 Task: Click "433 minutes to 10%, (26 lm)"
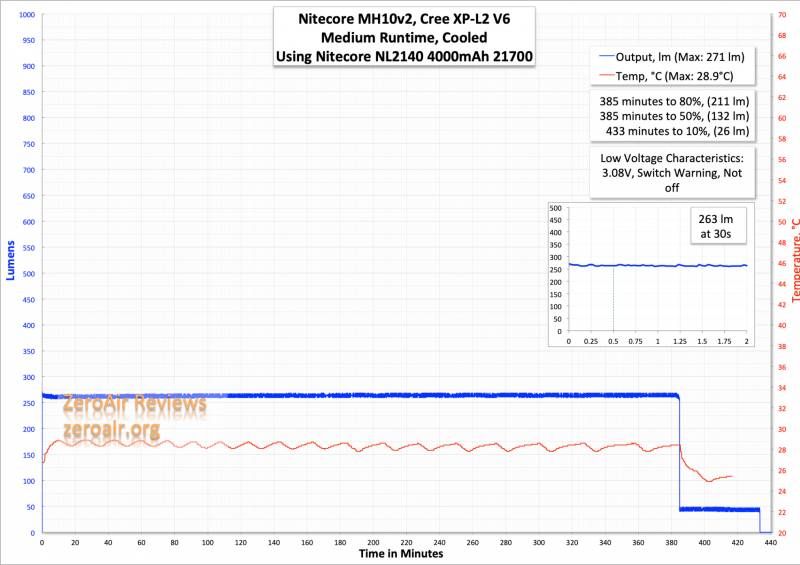[x=677, y=131]
